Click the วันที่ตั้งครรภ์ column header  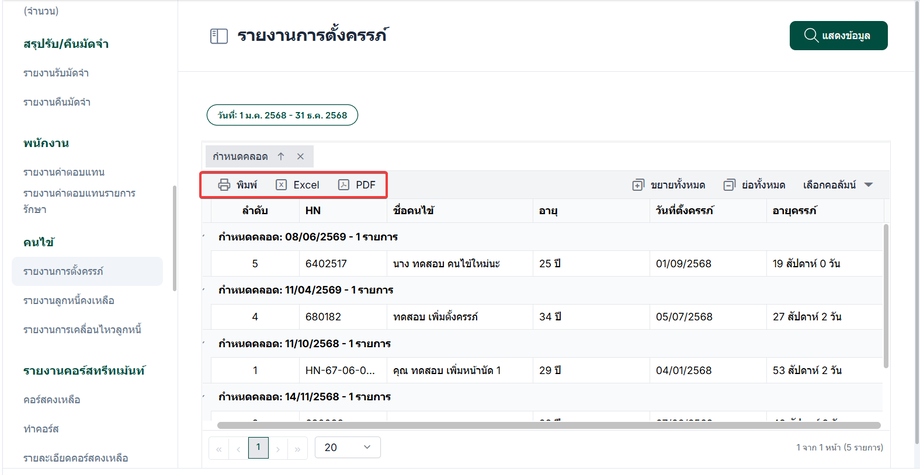[x=708, y=211]
